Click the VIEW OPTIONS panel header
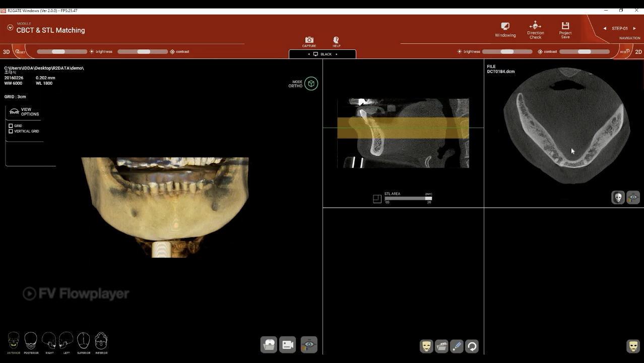Viewport: 644px width, 363px height. click(25, 111)
